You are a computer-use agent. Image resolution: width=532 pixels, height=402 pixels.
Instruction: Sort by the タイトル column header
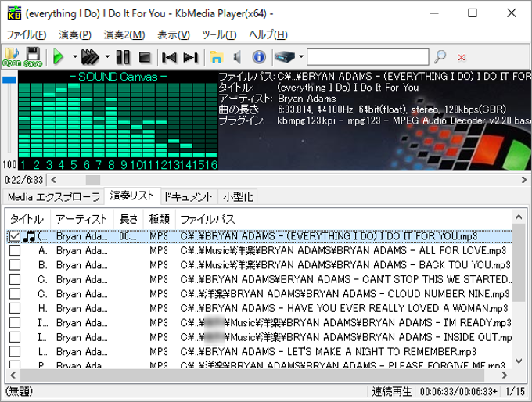(x=28, y=219)
